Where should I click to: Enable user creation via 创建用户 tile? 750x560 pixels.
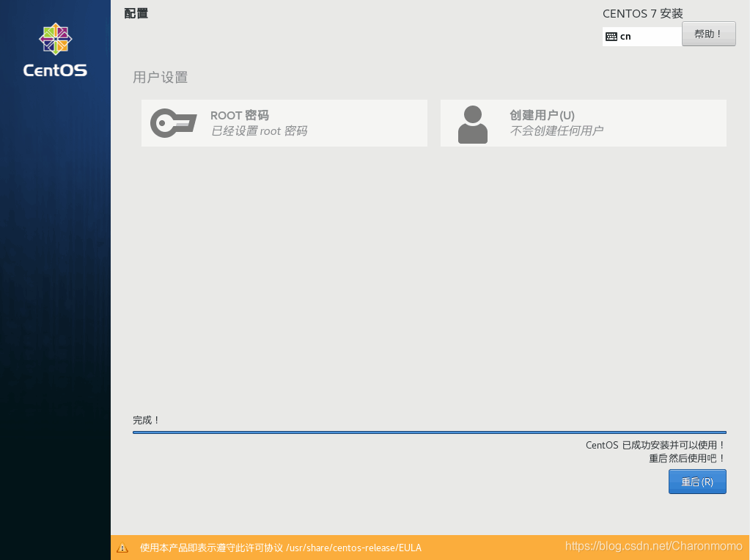click(x=583, y=123)
